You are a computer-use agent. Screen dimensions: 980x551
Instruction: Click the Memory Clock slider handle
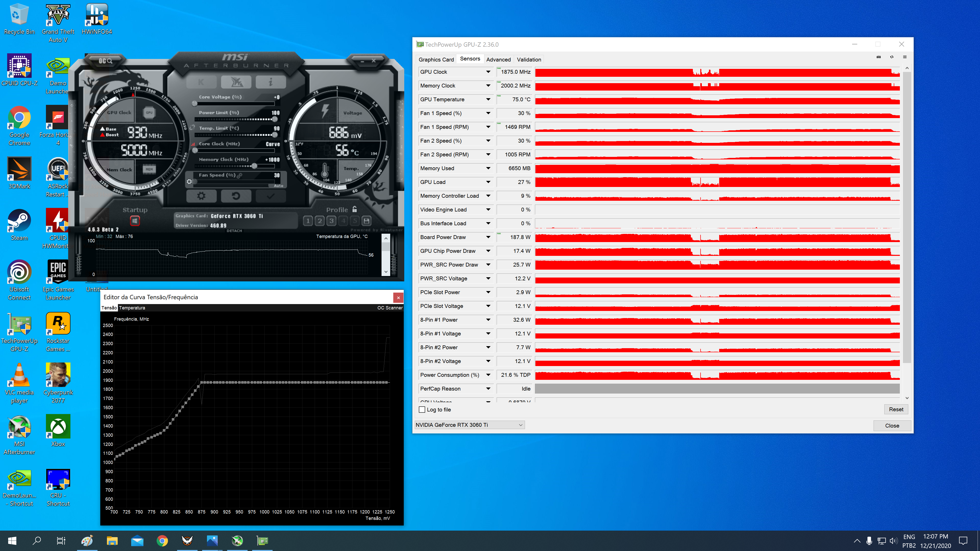[x=254, y=166]
